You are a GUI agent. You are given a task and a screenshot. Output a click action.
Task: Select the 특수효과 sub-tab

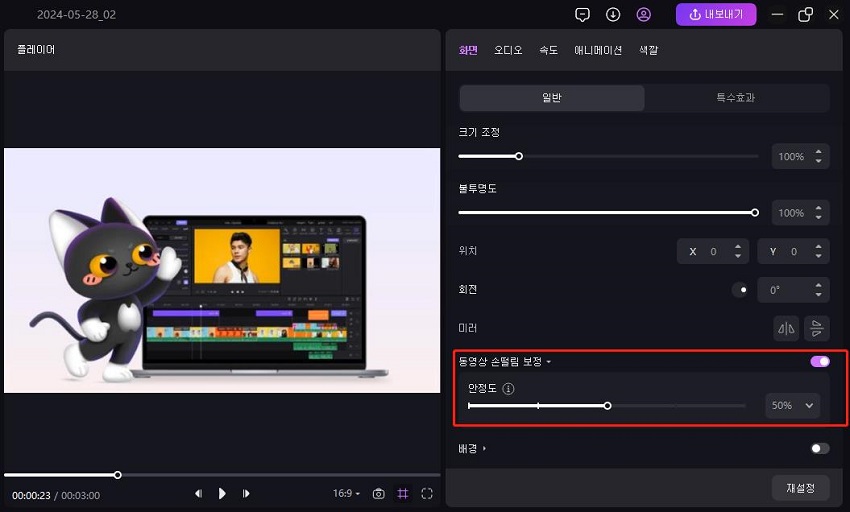coord(736,98)
